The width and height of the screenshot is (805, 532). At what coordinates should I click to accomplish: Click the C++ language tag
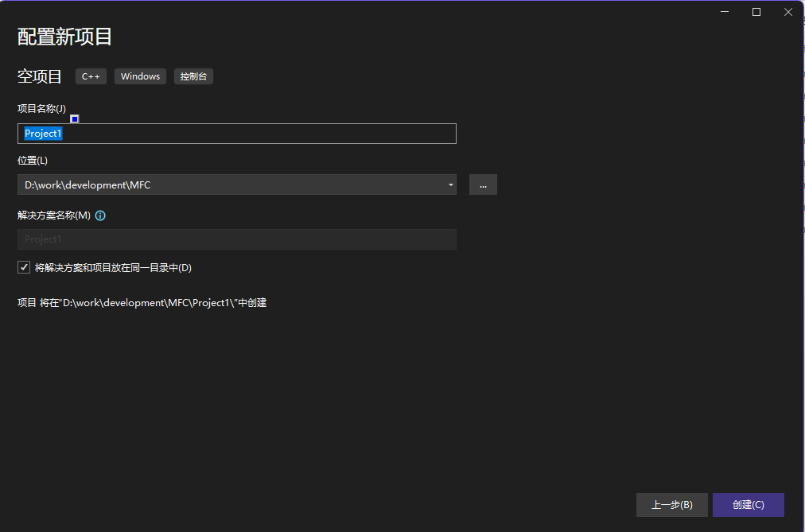(x=91, y=76)
